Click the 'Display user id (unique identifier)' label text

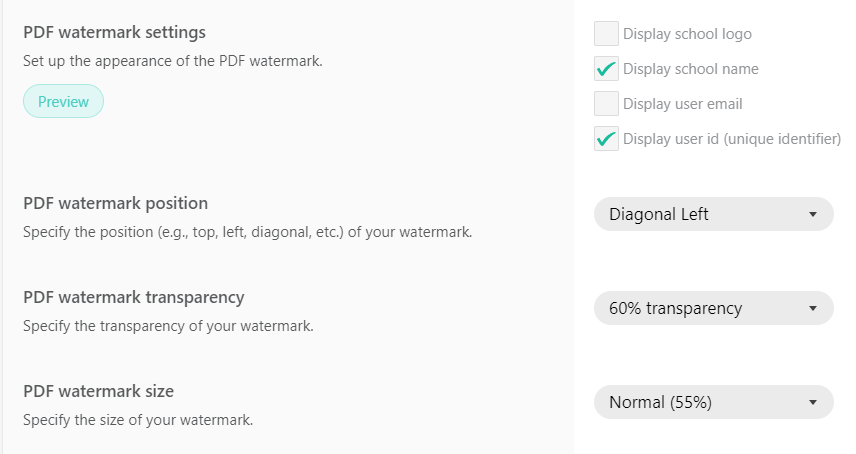pyautogui.click(x=731, y=139)
